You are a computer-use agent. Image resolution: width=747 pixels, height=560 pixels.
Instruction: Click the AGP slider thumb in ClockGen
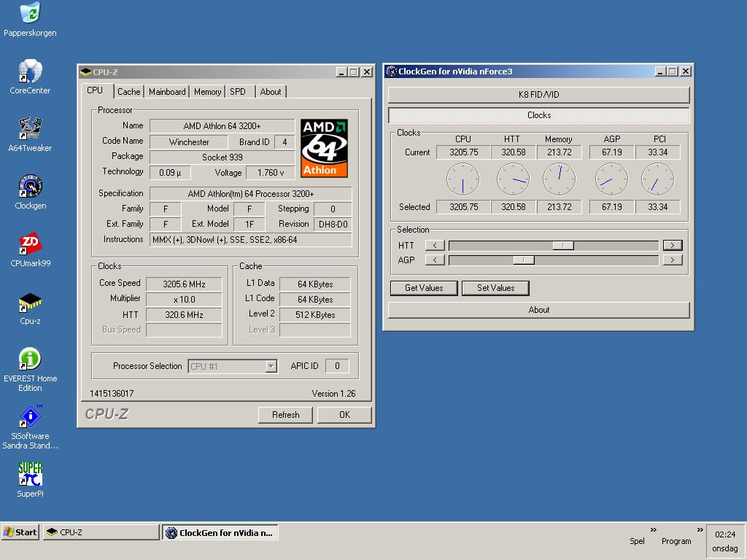tap(524, 260)
